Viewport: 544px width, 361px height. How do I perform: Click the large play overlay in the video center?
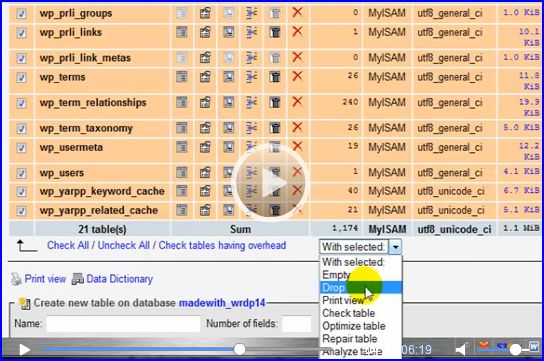tap(272, 183)
